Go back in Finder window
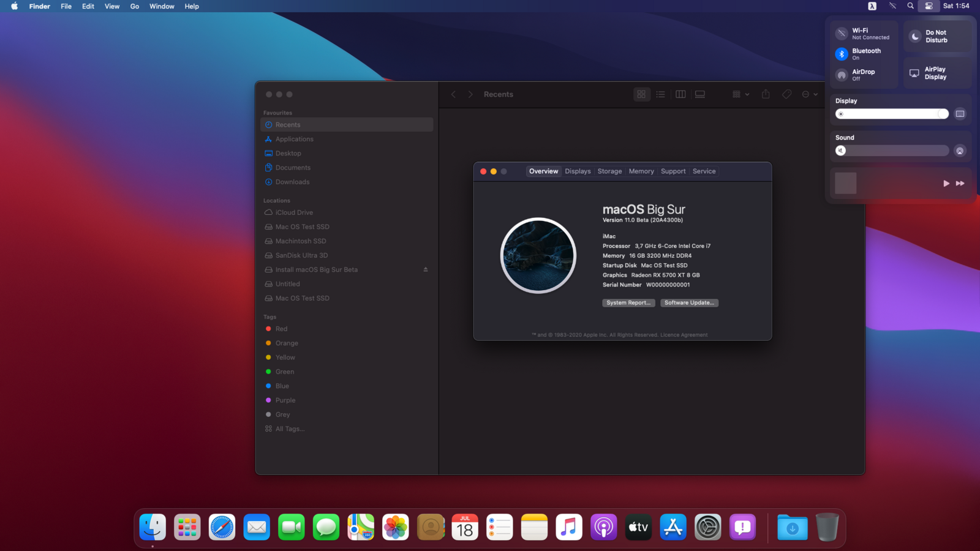 pyautogui.click(x=453, y=94)
